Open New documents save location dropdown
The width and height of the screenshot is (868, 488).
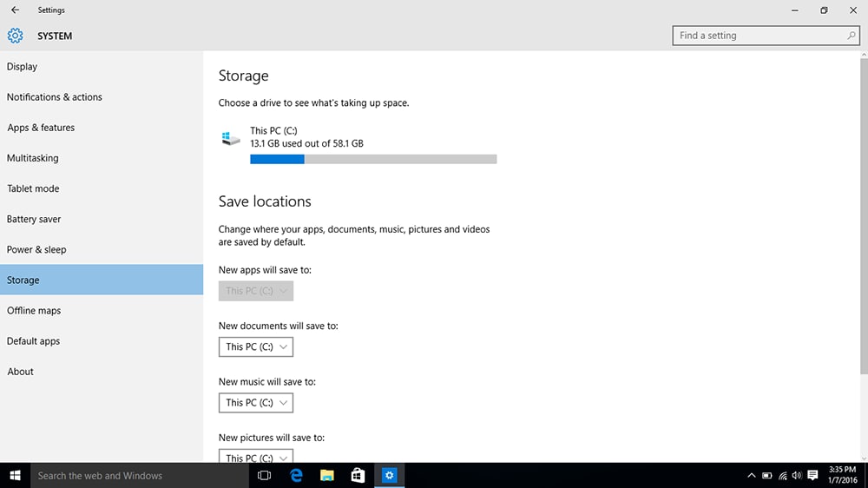pos(256,346)
